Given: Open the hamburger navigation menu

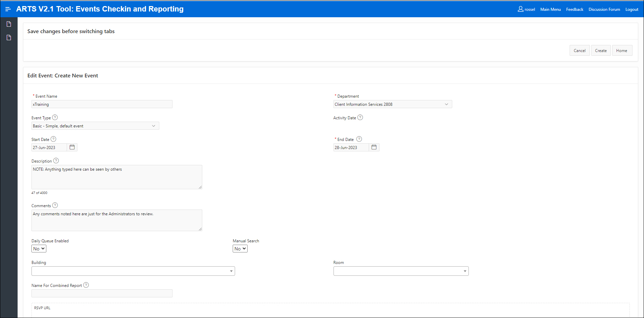Looking at the screenshot, I should [x=8, y=9].
